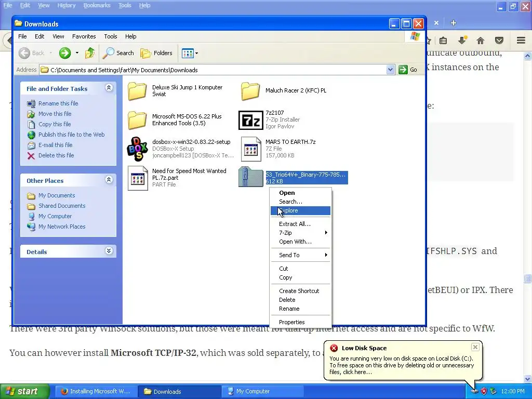Switch to My Computer taskbar button

[262, 392]
